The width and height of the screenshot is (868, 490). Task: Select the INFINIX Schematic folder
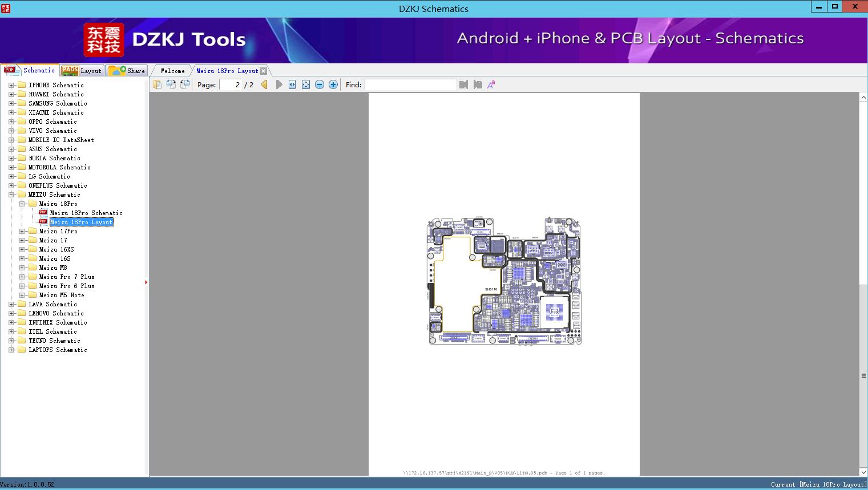pos(58,322)
